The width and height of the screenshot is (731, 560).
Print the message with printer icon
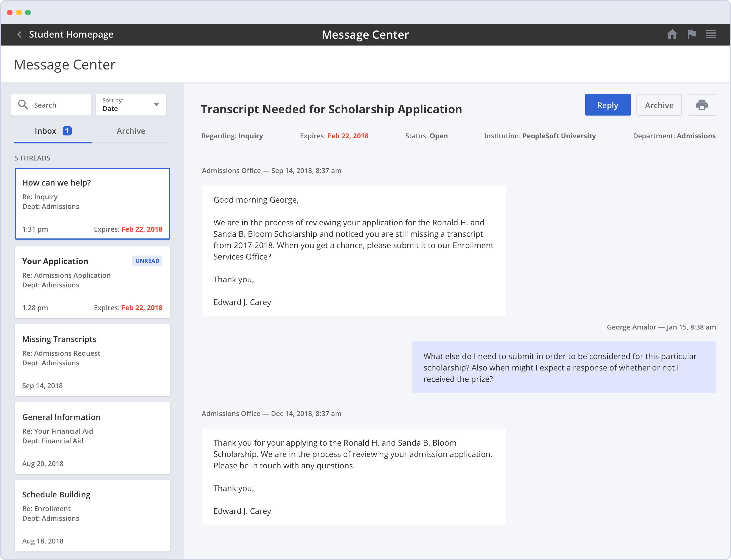[702, 105]
